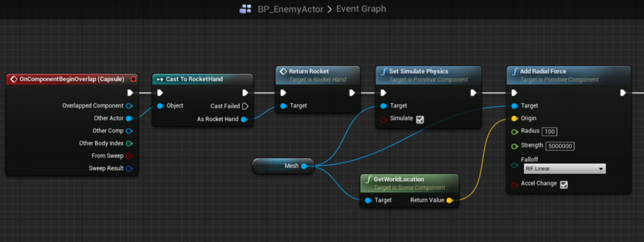Click Set Simulate Physics execution output pin
The height and width of the screenshot is (242, 644).
(x=473, y=93)
